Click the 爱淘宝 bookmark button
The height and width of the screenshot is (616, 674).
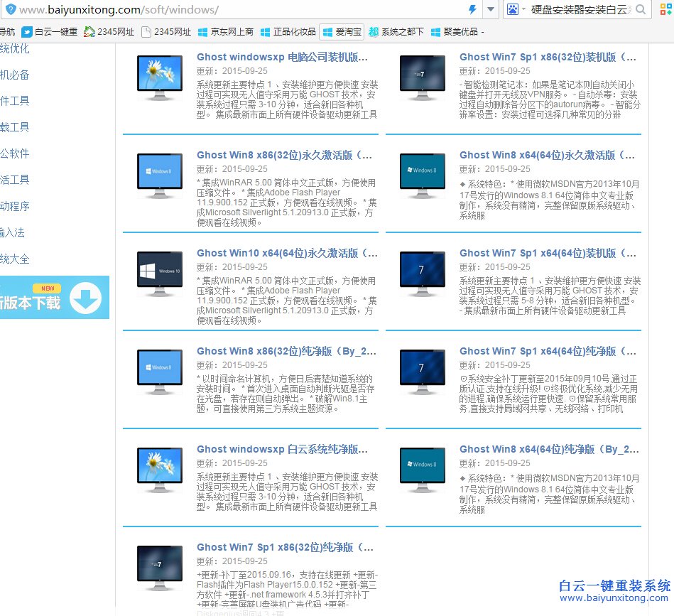pos(342,32)
